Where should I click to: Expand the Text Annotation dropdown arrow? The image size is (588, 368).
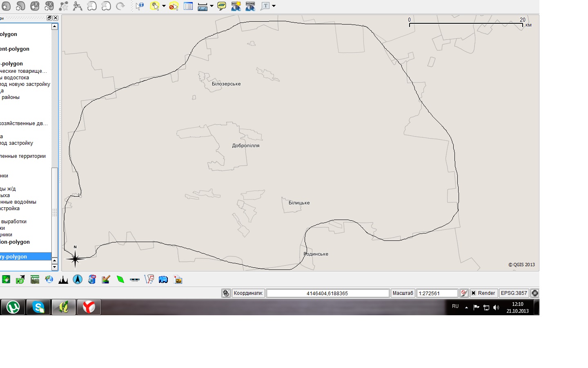point(274,6)
